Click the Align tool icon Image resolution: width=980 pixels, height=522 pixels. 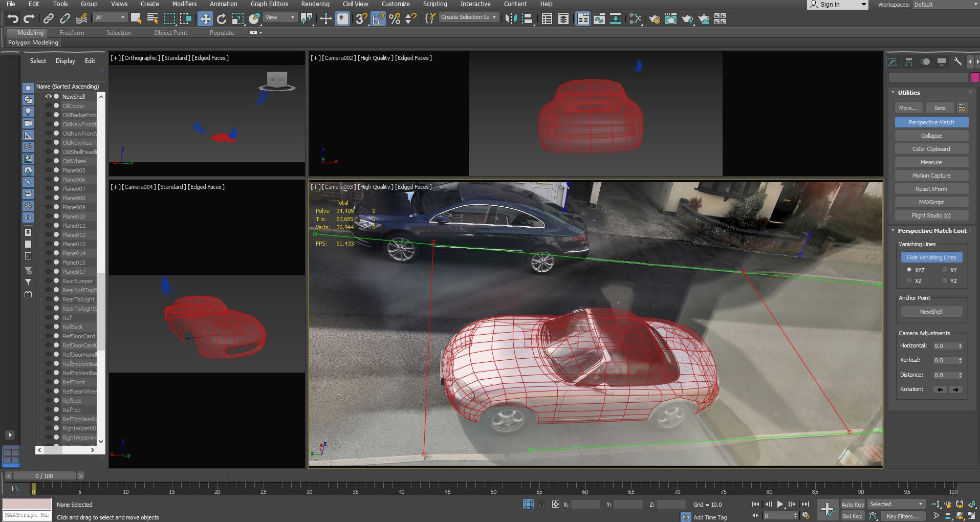(x=528, y=19)
